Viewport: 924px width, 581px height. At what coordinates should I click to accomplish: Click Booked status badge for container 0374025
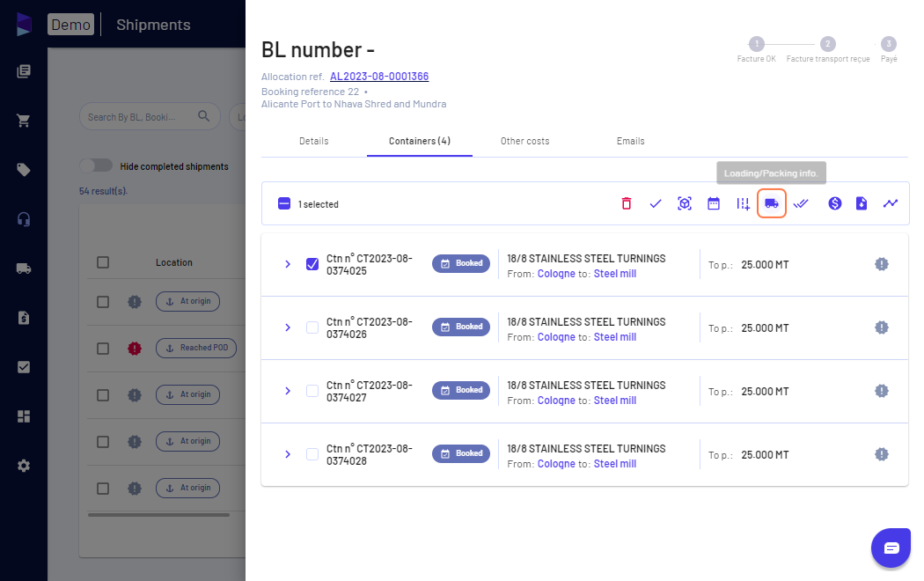click(461, 263)
